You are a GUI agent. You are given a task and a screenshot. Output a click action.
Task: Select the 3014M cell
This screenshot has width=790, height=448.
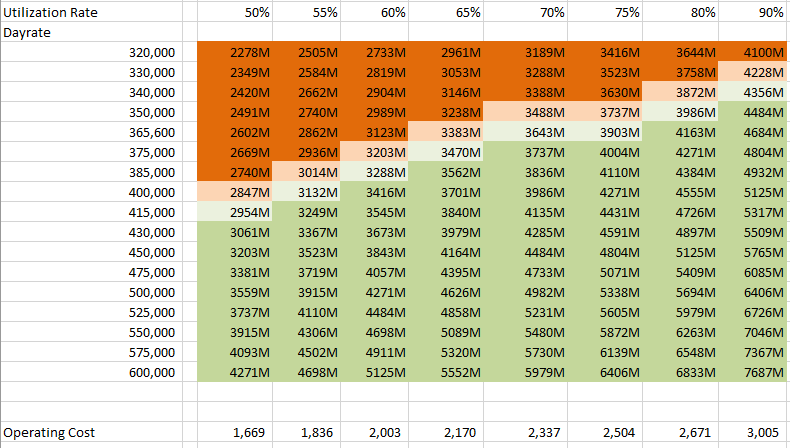[306, 172]
